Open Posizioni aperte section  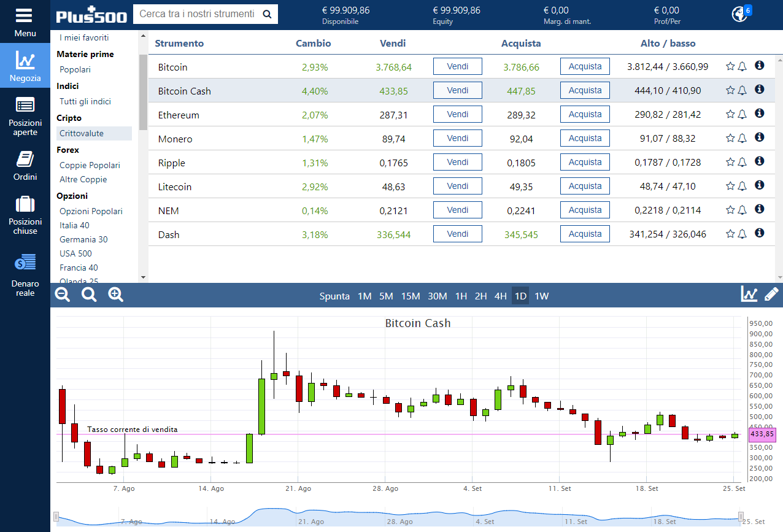[25, 115]
